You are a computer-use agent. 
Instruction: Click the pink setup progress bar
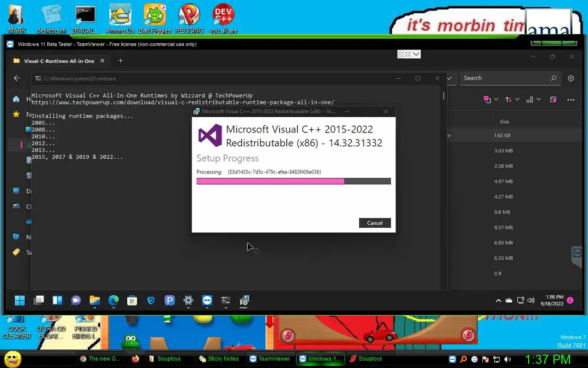[294, 181]
